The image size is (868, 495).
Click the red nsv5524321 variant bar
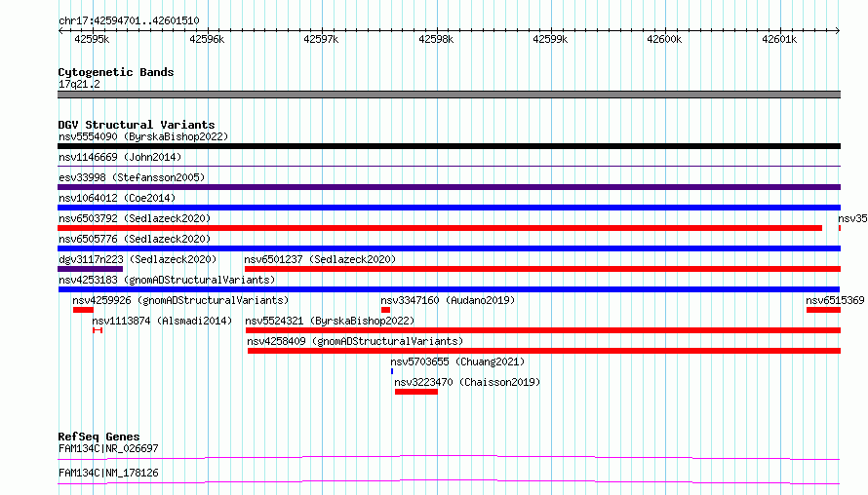click(543, 330)
